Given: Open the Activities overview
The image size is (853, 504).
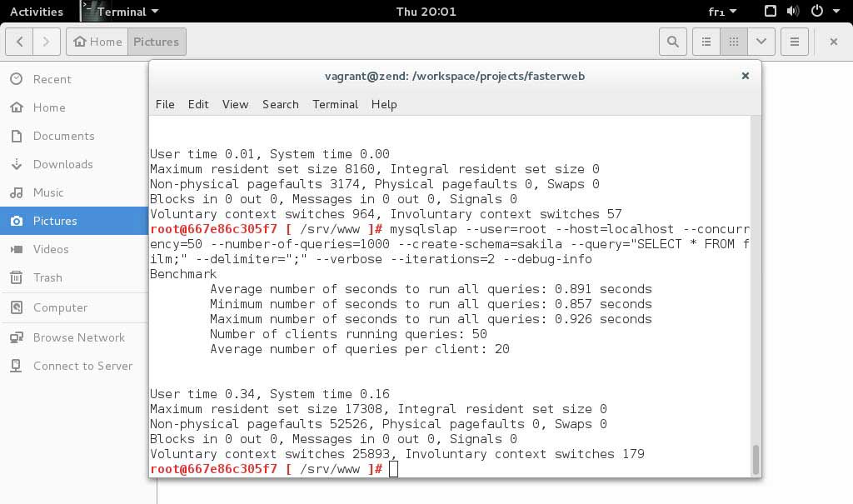Looking at the screenshot, I should coord(37,12).
